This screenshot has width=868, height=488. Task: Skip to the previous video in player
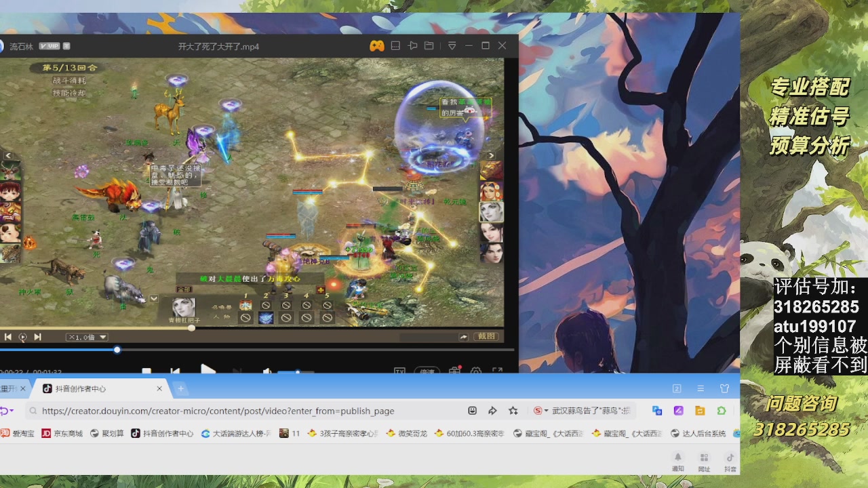(175, 371)
